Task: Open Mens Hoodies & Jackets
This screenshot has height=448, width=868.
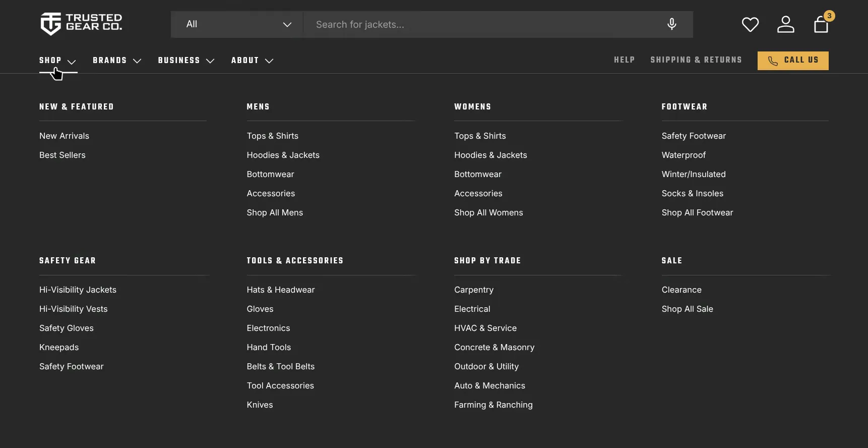Action: point(283,155)
